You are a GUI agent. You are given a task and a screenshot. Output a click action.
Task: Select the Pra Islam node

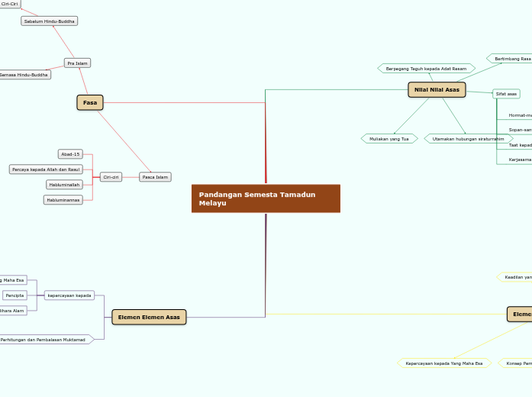coord(77,63)
